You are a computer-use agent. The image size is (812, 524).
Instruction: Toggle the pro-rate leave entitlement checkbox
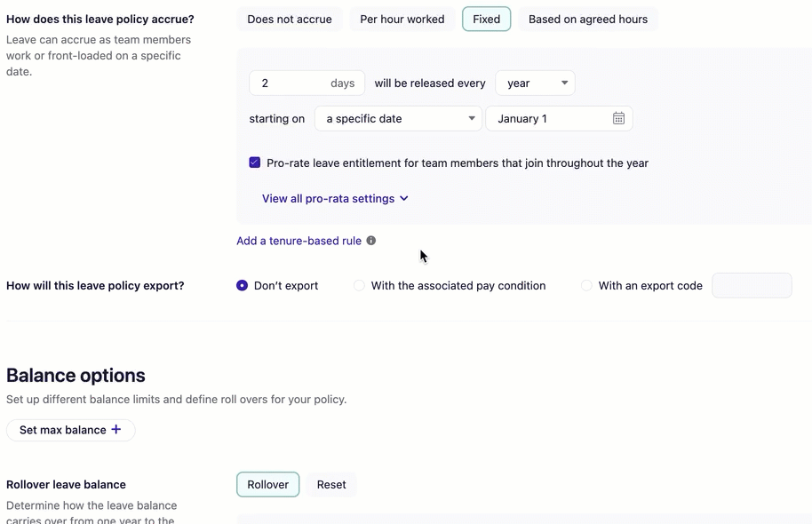click(255, 163)
